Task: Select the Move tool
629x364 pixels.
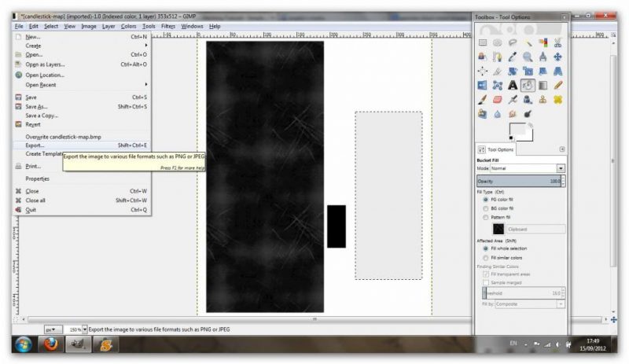Action: point(557,57)
